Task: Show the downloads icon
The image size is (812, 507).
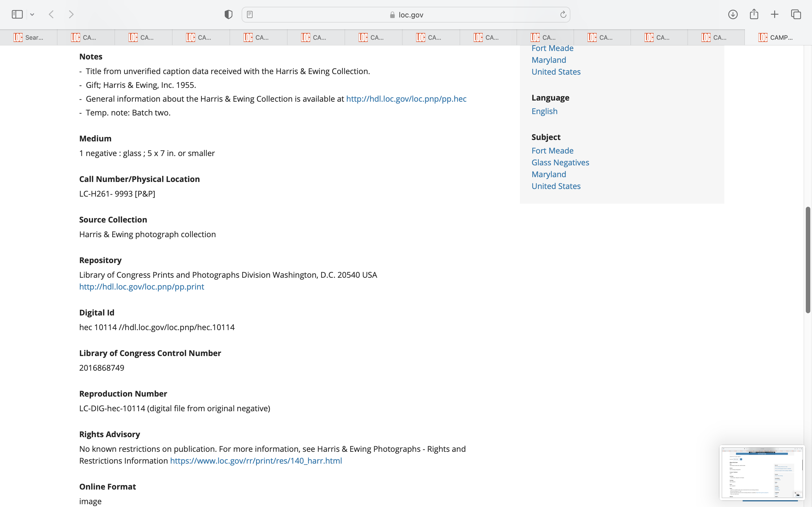Action: [x=733, y=14]
